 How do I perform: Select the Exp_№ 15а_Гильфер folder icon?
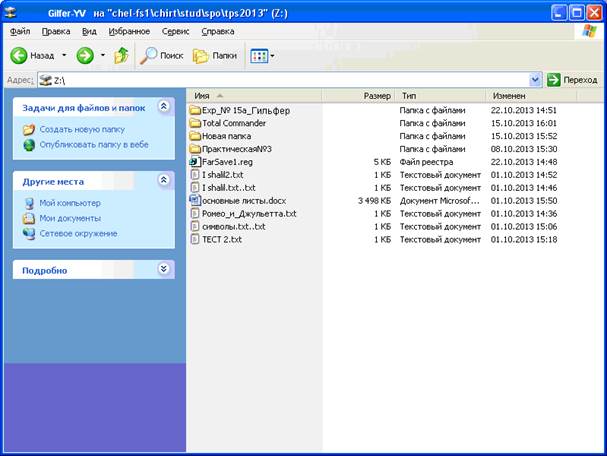(x=195, y=110)
